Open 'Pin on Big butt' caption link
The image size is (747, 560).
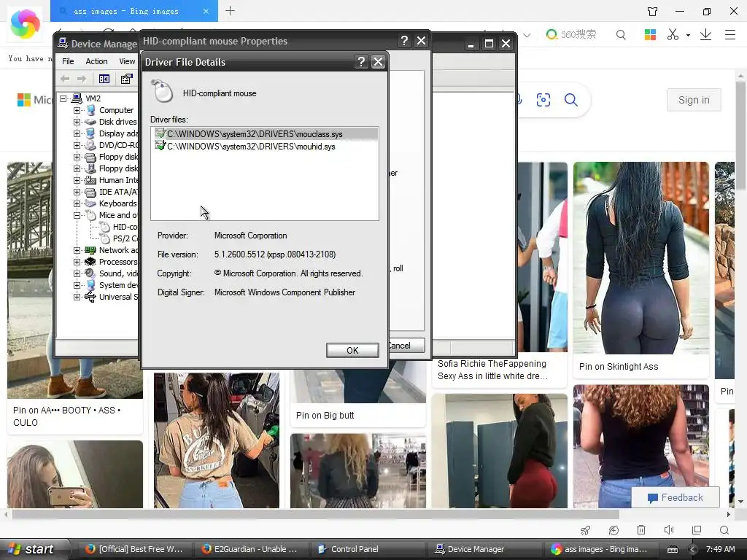click(x=325, y=415)
